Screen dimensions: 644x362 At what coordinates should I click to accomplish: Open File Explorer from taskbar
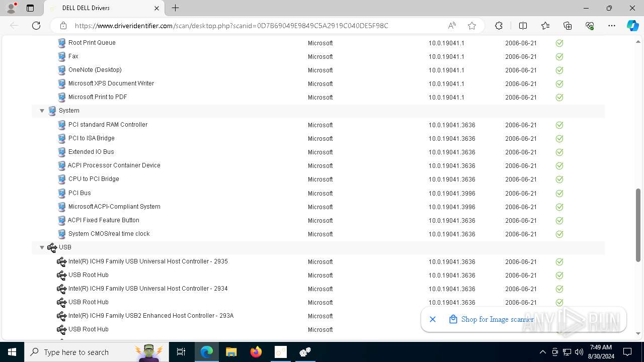(231, 352)
